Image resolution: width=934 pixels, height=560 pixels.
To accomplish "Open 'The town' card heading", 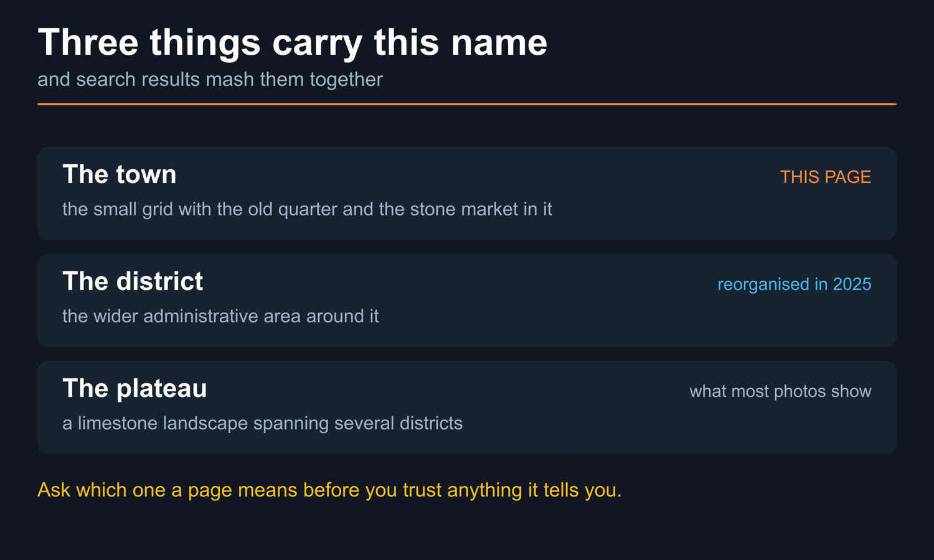I will (x=120, y=174).
